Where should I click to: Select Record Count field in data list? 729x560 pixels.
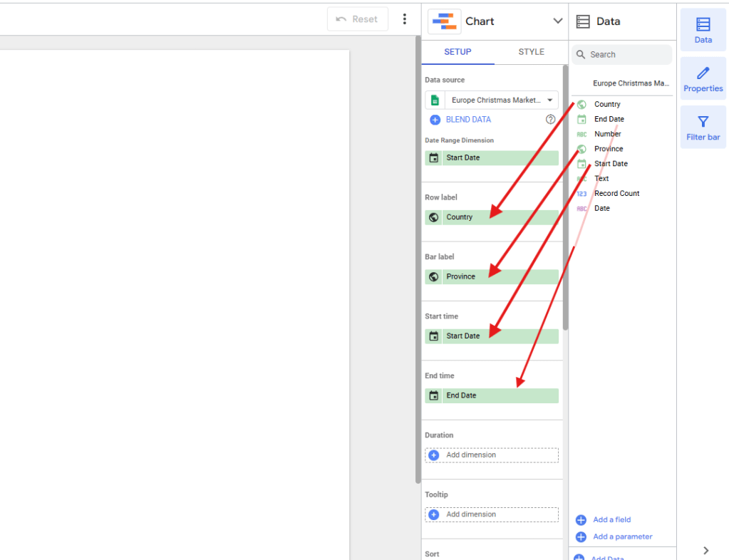pyautogui.click(x=616, y=193)
